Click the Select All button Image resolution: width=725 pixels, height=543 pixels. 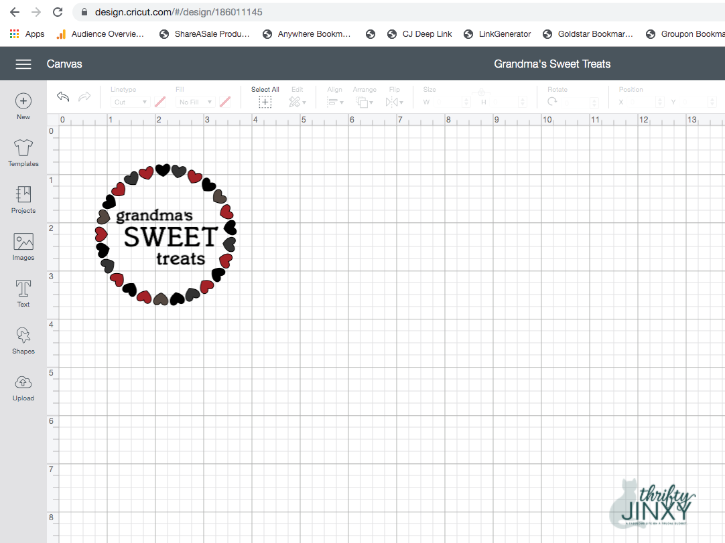265,97
